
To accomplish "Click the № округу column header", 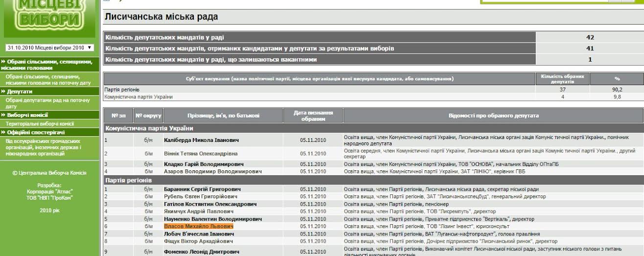I will [149, 116].
